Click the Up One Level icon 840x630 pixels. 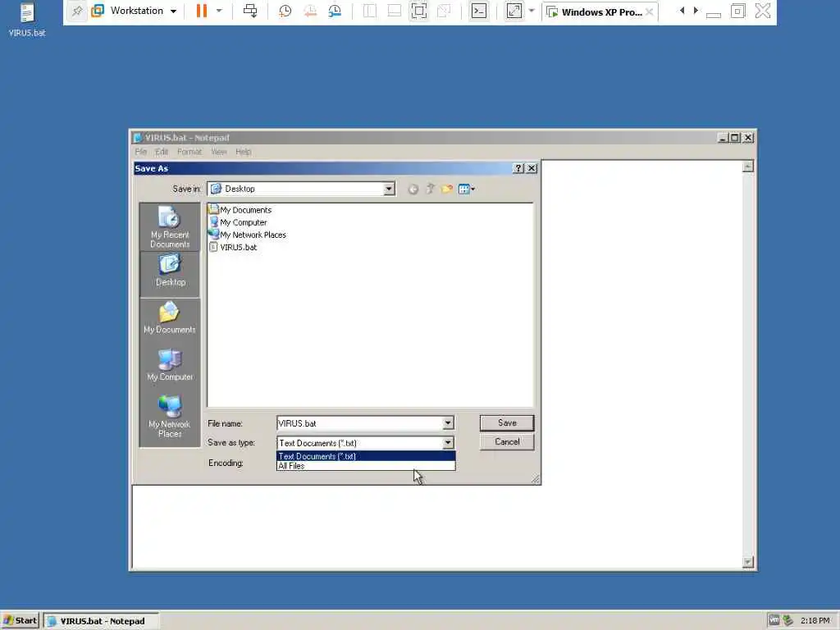tap(430, 189)
